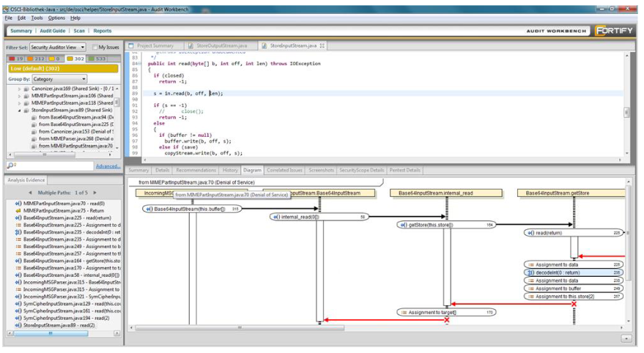Screen dimensions: 644x353
Task: Go to next path with right arrow
Action: point(93,193)
